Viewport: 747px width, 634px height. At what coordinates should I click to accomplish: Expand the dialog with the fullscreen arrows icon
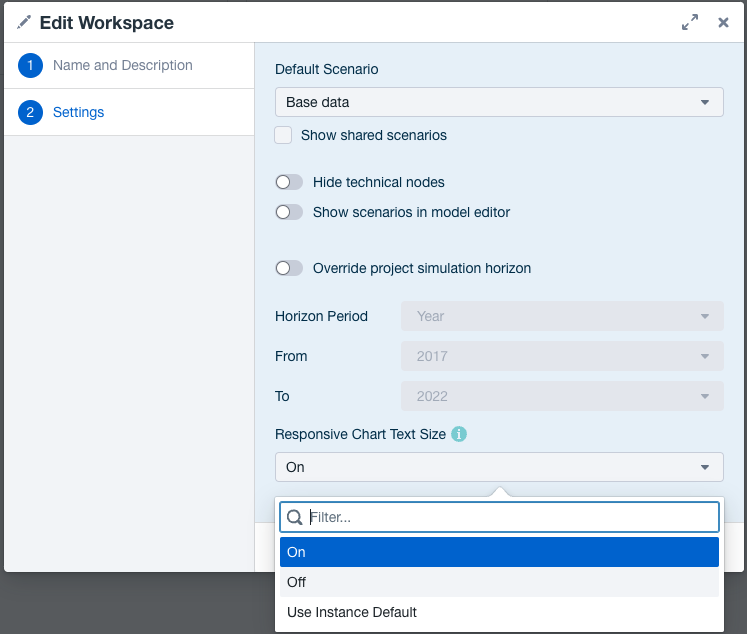pos(690,22)
